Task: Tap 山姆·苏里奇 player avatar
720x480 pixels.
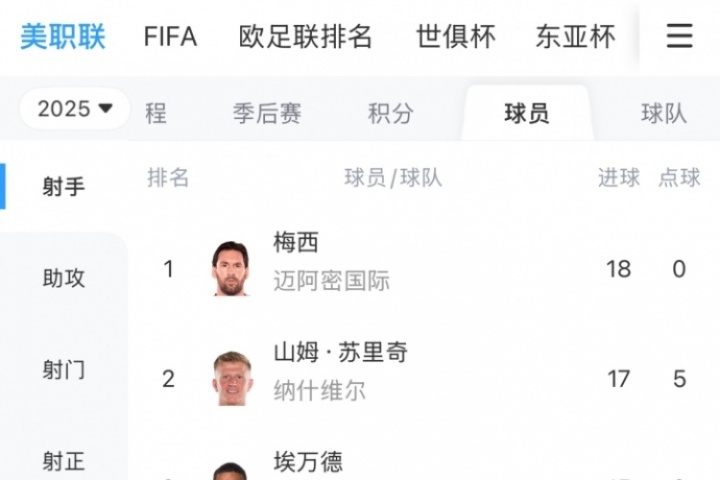Action: coord(232,378)
